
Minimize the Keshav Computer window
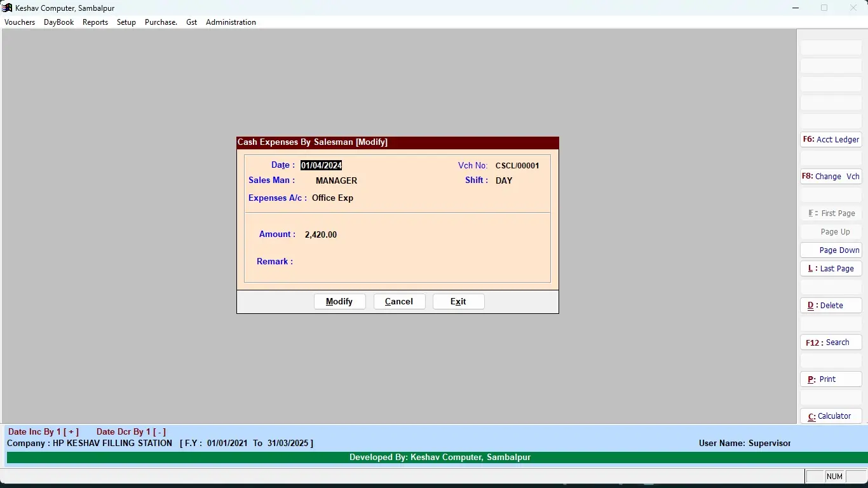coord(796,8)
